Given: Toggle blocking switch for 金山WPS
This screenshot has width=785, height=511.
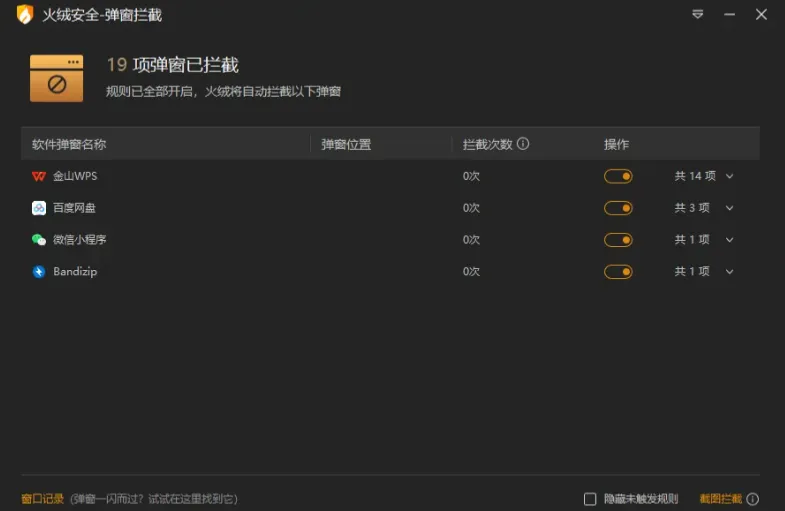Looking at the screenshot, I should (x=618, y=176).
